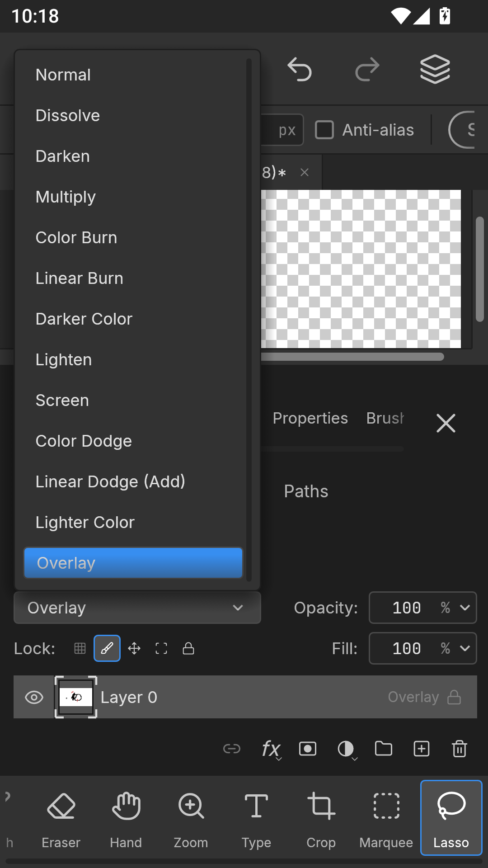Click the canvas horizontal scrollbar
This screenshot has width=488, height=868.
coord(352,357)
